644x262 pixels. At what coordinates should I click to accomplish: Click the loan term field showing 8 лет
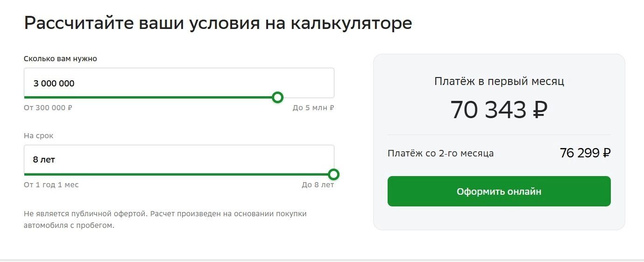click(x=179, y=160)
